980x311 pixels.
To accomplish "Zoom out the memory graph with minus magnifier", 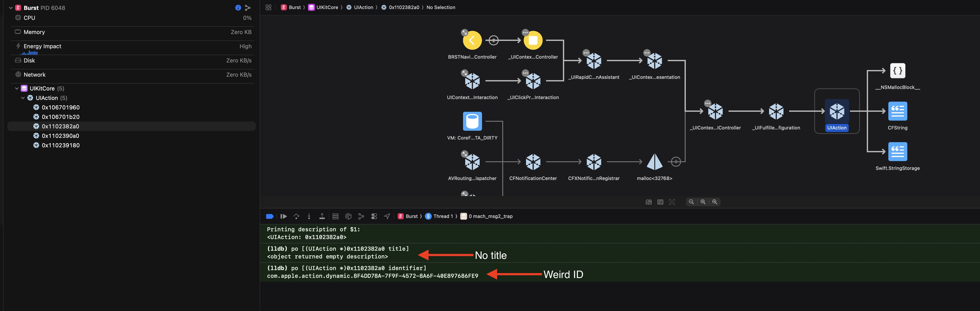I will [691, 202].
